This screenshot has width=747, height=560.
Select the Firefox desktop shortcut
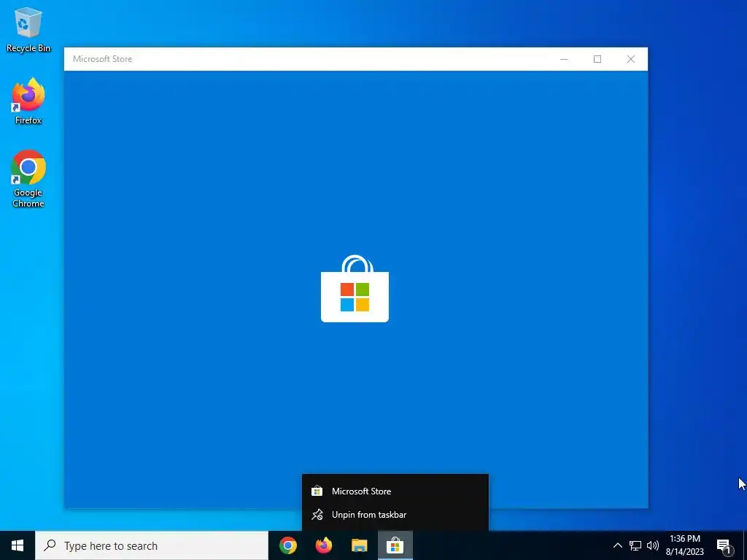point(28,101)
